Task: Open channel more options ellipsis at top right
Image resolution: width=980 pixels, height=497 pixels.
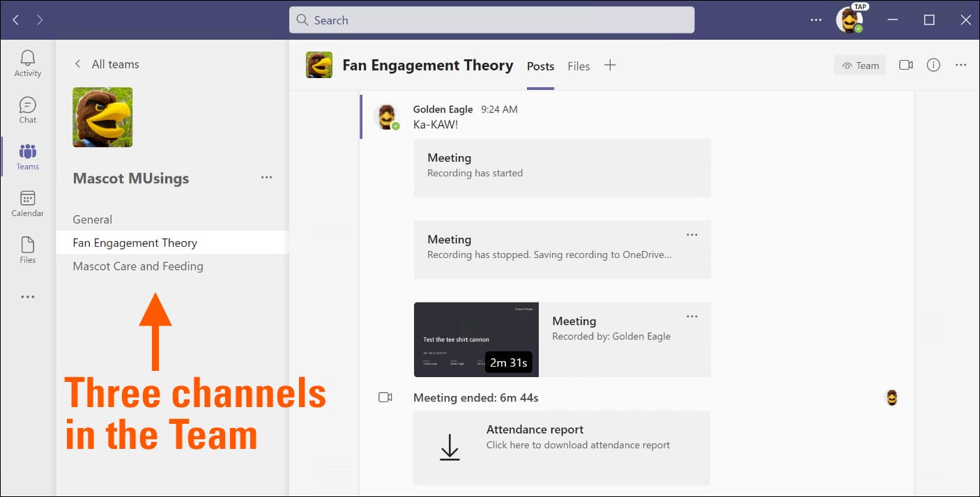Action: click(961, 66)
